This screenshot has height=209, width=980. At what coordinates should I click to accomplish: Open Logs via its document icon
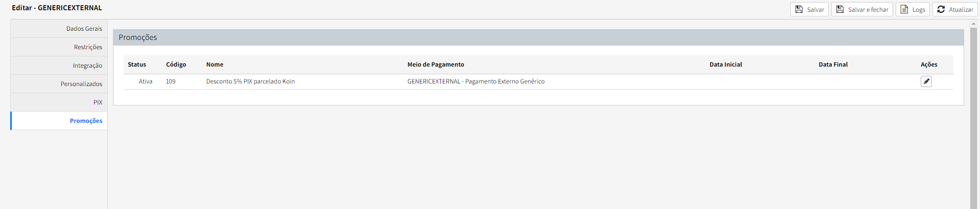point(904,9)
